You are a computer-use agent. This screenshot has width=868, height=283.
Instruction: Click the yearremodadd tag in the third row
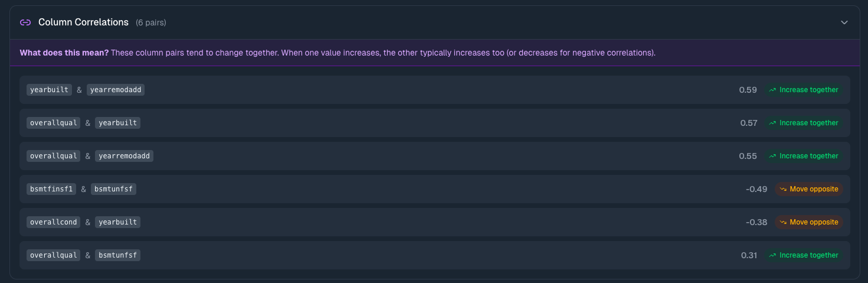coord(124,156)
